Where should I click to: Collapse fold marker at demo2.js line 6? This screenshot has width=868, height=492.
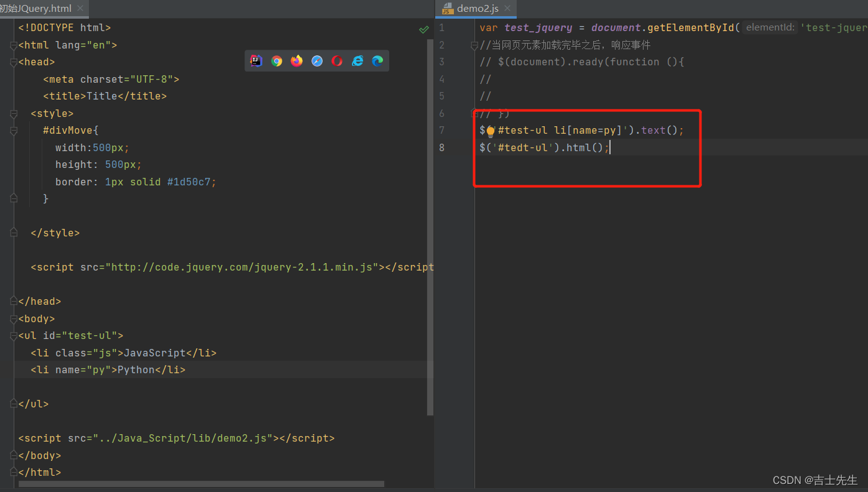475,114
